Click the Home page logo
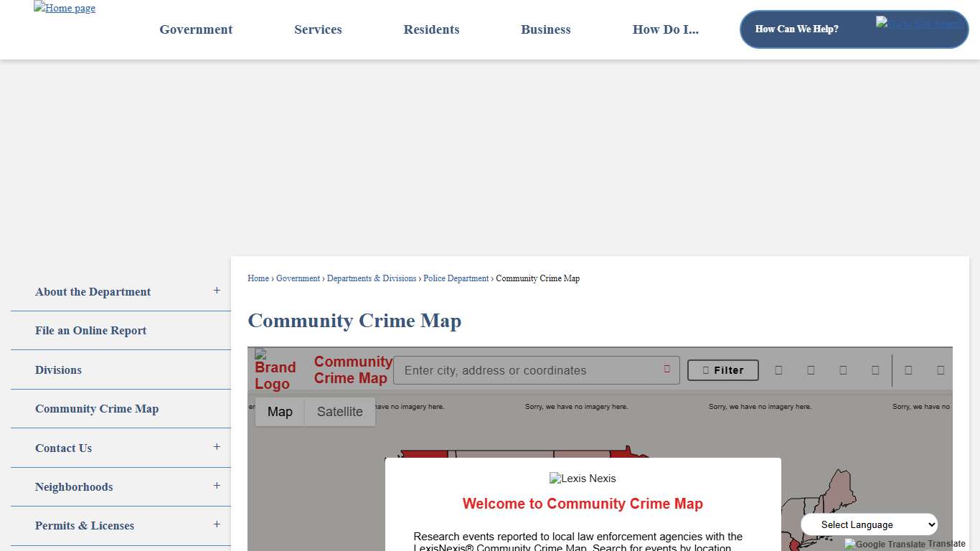The width and height of the screenshot is (980, 551). [x=64, y=8]
